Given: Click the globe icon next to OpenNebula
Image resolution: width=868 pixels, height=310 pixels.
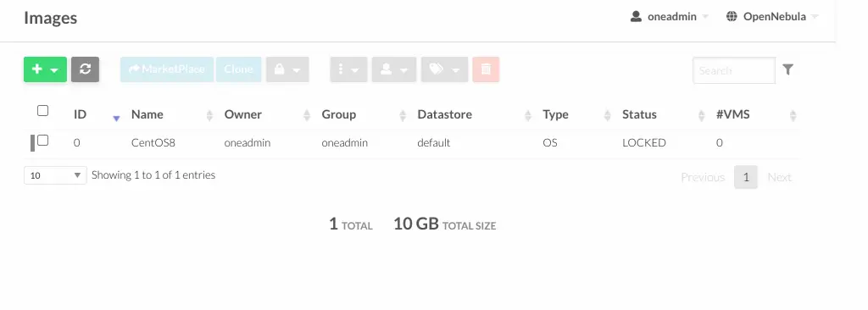Looking at the screenshot, I should click(732, 17).
